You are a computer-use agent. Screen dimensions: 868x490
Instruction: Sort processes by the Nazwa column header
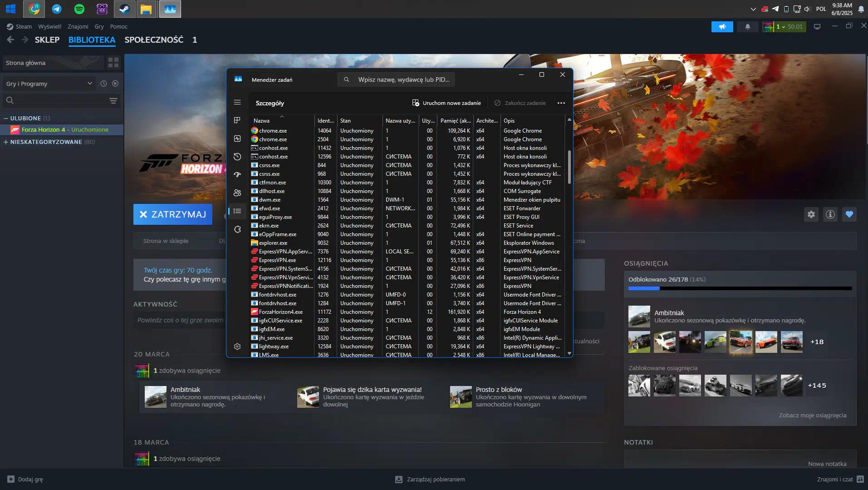pos(281,120)
